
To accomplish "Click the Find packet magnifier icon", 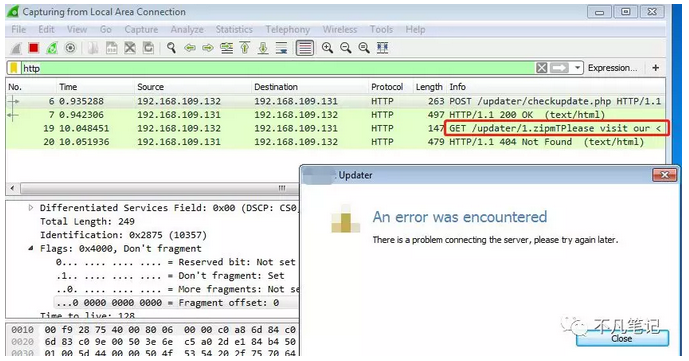I will (x=171, y=48).
